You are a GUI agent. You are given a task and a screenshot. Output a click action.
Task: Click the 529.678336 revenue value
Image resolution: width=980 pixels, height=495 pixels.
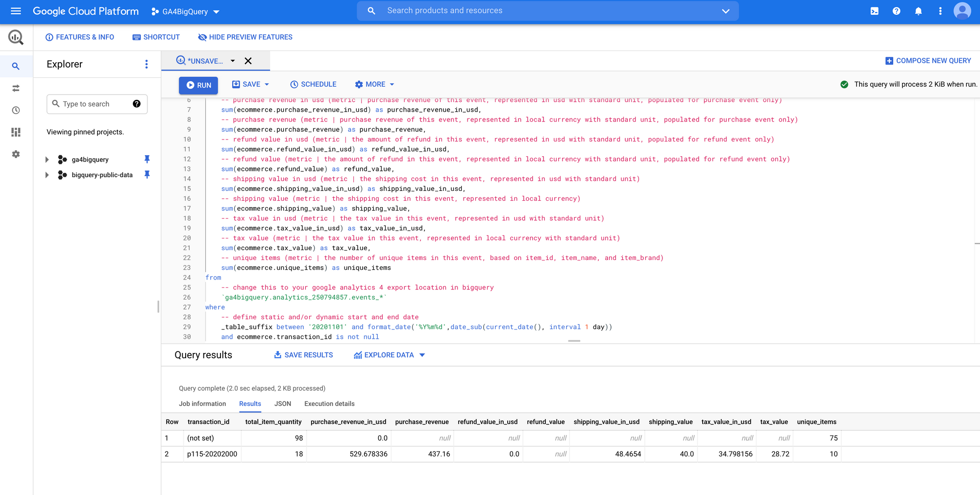368,454
